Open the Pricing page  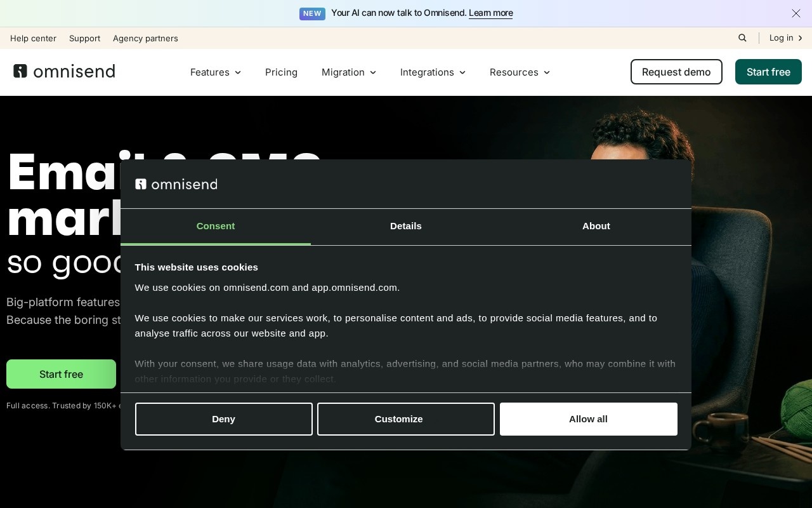point(281,72)
